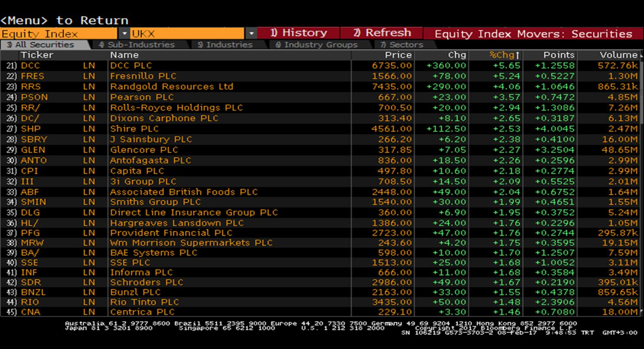This screenshot has height=349, width=644.
Task: Switch to the All Securities tab
Action: point(45,45)
